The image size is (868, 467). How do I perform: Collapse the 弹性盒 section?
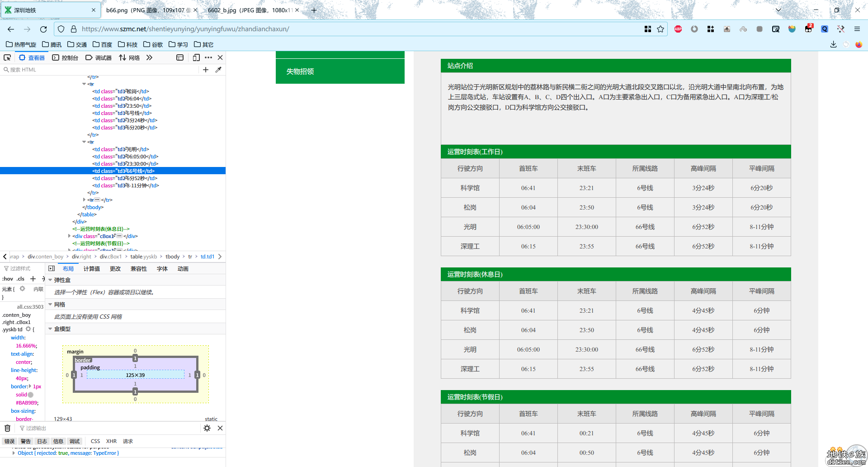pos(50,280)
